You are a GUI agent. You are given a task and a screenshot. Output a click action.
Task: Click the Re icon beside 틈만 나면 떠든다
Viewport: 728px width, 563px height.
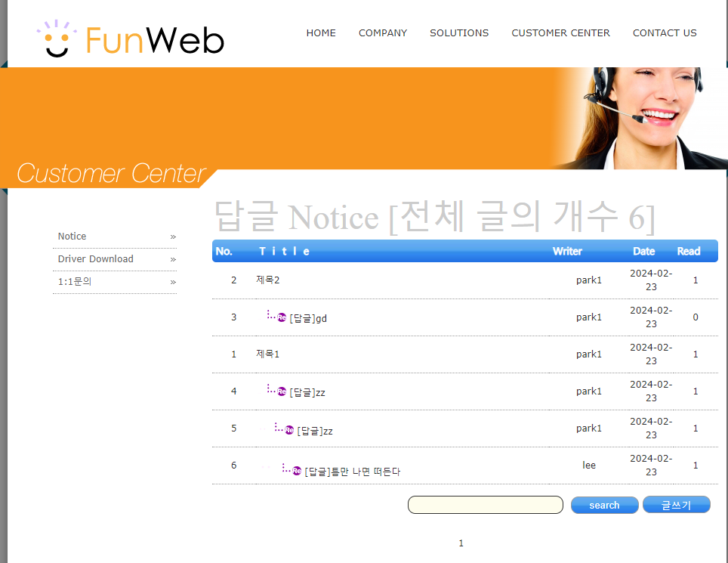(297, 471)
